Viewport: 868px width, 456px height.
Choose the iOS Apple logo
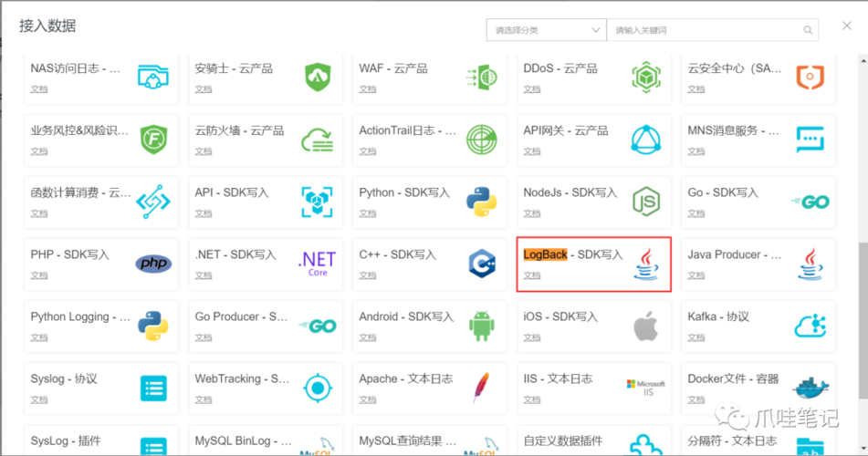646,326
